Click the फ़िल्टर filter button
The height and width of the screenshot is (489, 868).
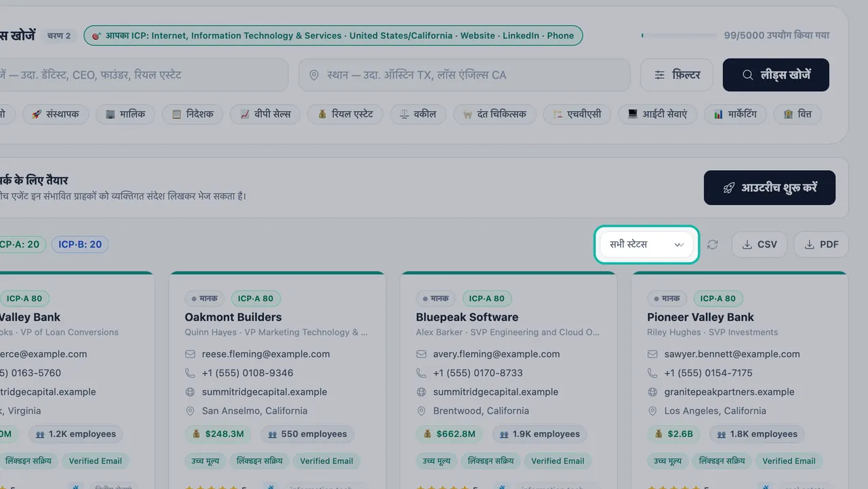(x=677, y=75)
